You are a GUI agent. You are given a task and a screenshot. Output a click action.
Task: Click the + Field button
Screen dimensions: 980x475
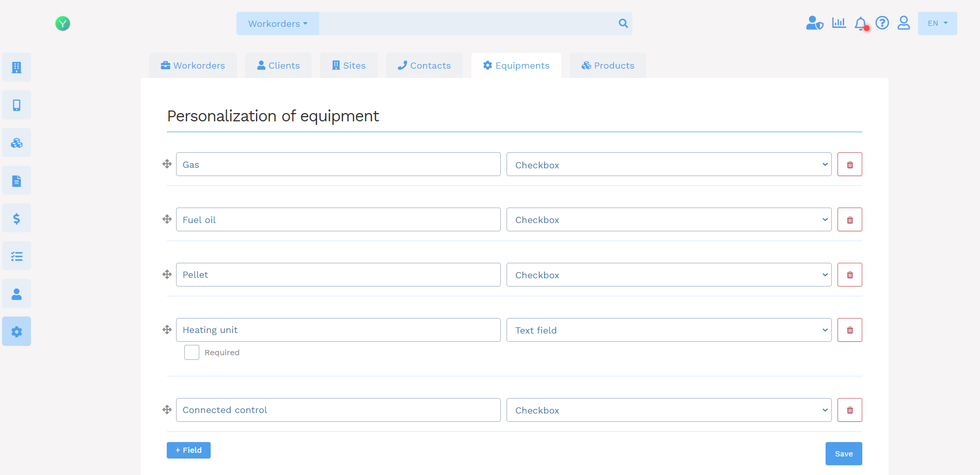pyautogui.click(x=188, y=450)
